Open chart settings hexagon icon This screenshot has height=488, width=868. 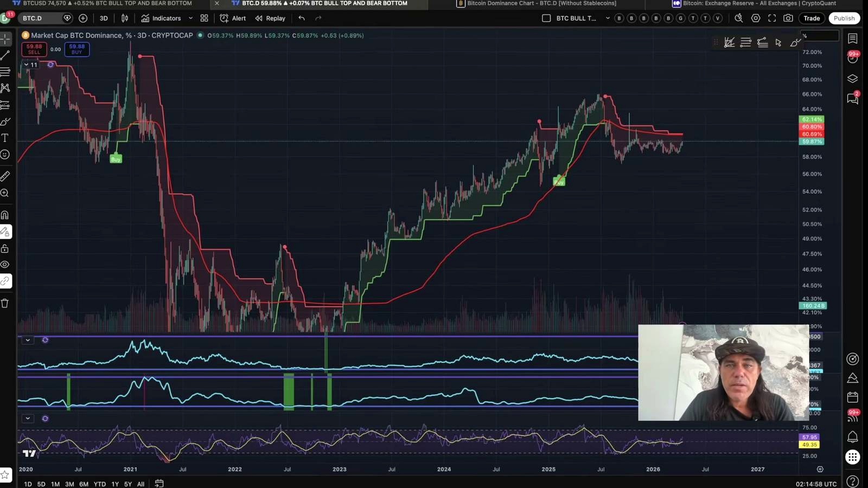tap(756, 18)
